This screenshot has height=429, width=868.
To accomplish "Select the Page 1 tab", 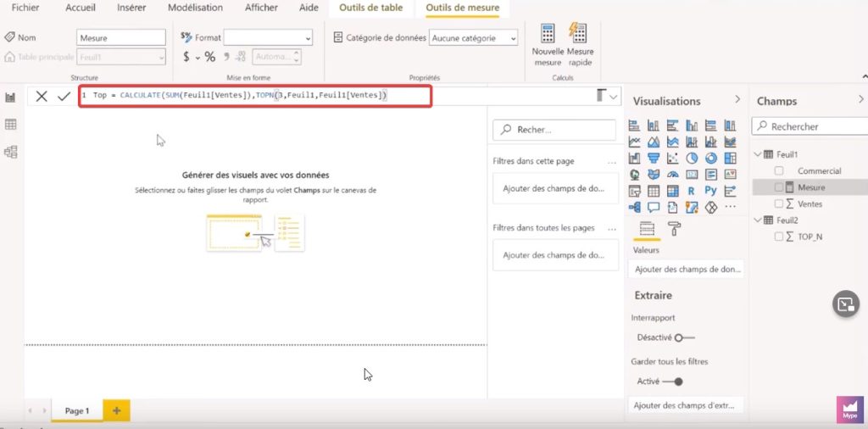I will coord(77,410).
